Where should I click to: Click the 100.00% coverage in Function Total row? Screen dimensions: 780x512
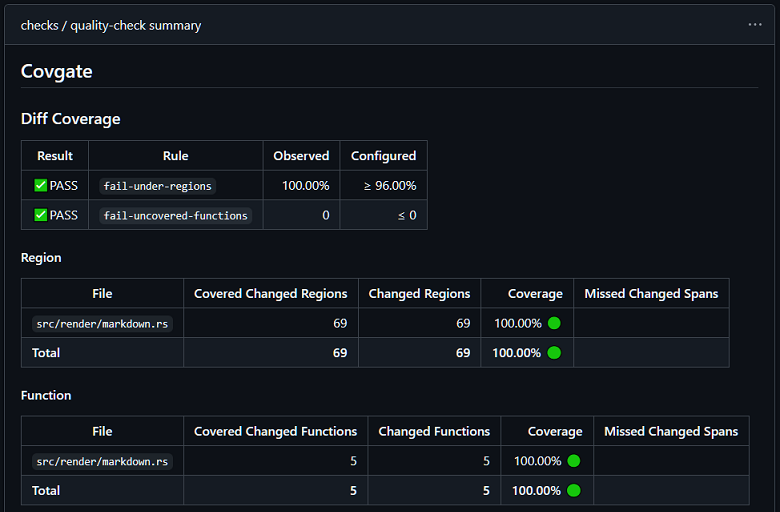pyautogui.click(x=536, y=491)
